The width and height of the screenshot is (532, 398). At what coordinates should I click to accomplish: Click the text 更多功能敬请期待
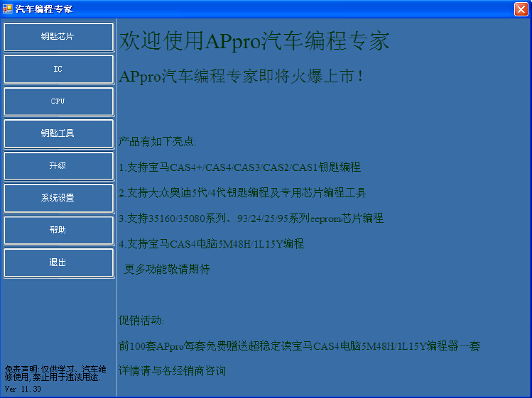pos(167,270)
